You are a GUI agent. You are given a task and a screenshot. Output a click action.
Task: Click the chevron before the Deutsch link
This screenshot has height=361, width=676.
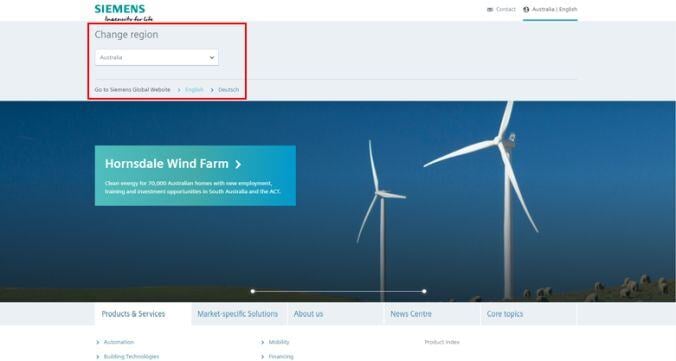coord(212,90)
